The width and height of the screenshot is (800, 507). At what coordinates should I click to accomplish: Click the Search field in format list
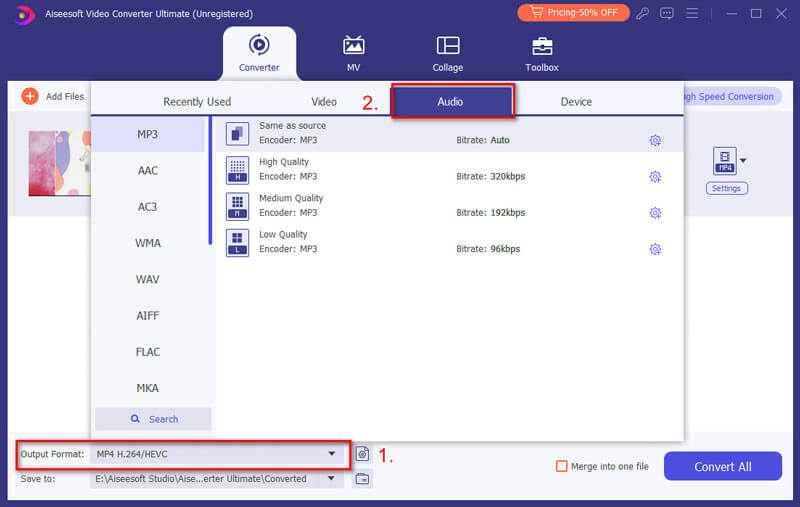(153, 419)
